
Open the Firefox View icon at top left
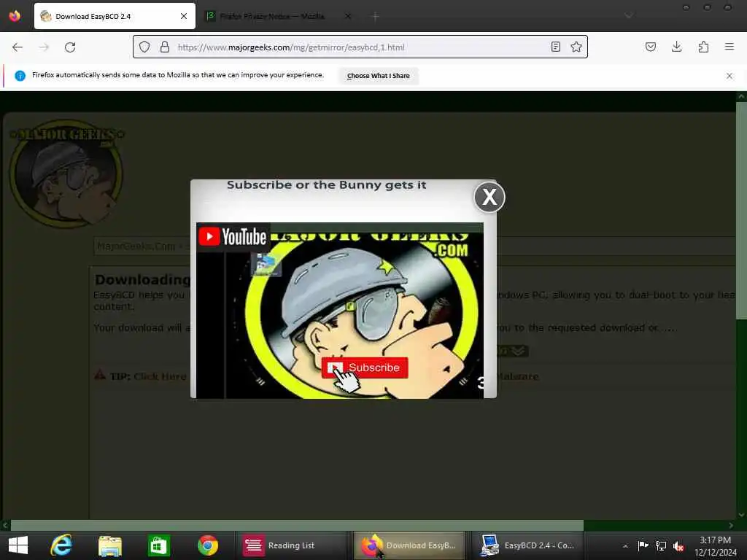[x=15, y=16]
